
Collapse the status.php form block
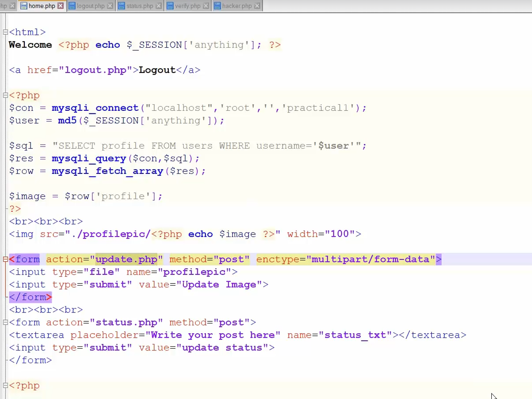(x=5, y=323)
